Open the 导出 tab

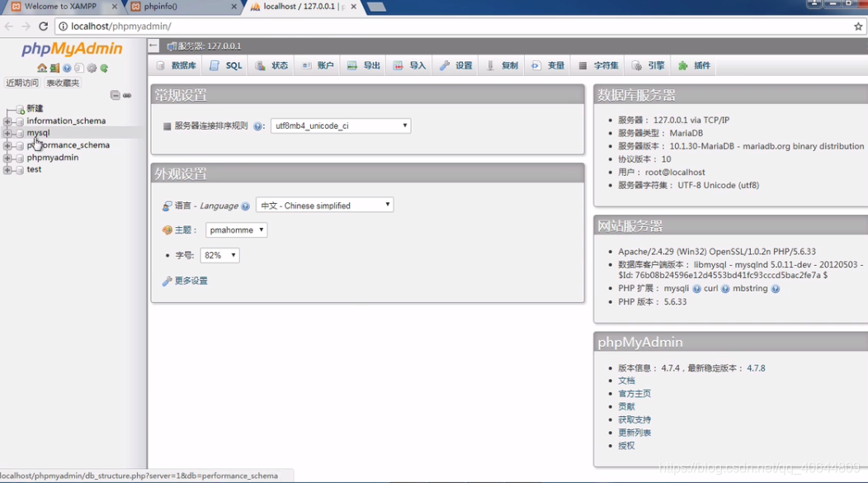364,65
